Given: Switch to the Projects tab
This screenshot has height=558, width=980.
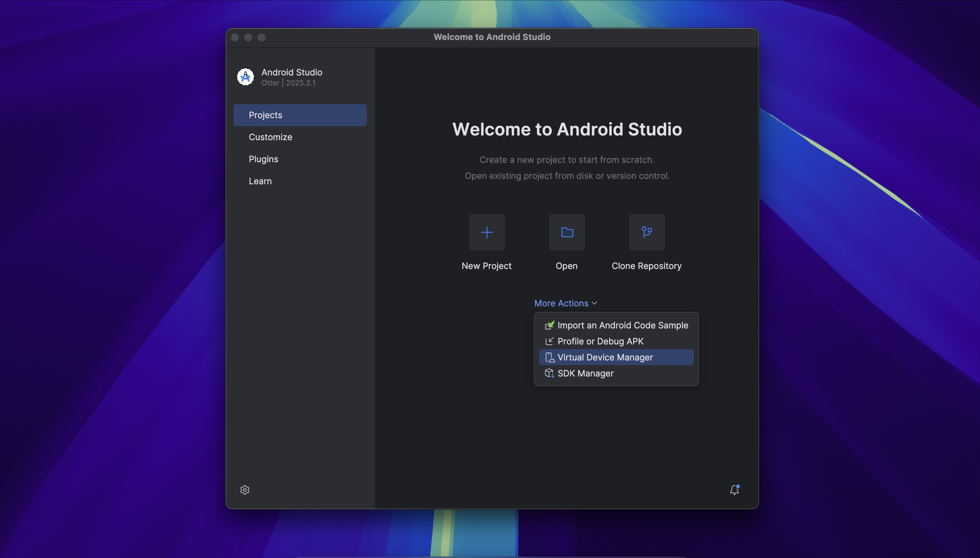Looking at the screenshot, I should click(300, 115).
